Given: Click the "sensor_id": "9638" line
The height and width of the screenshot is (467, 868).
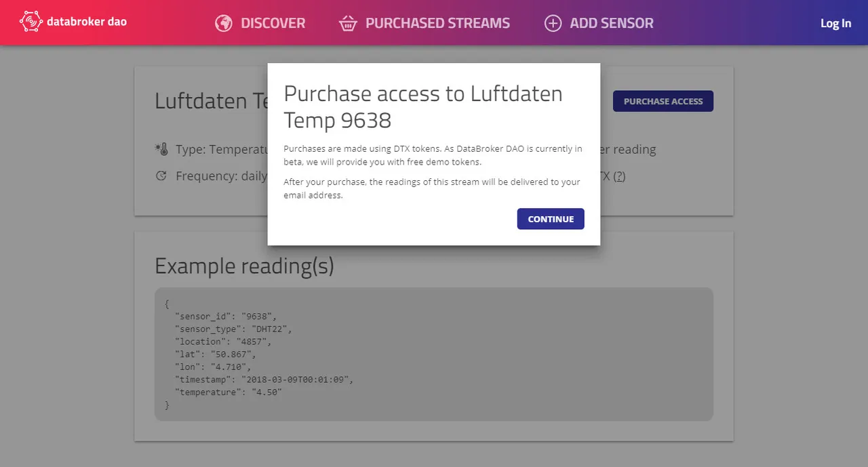Looking at the screenshot, I should 226,316.
